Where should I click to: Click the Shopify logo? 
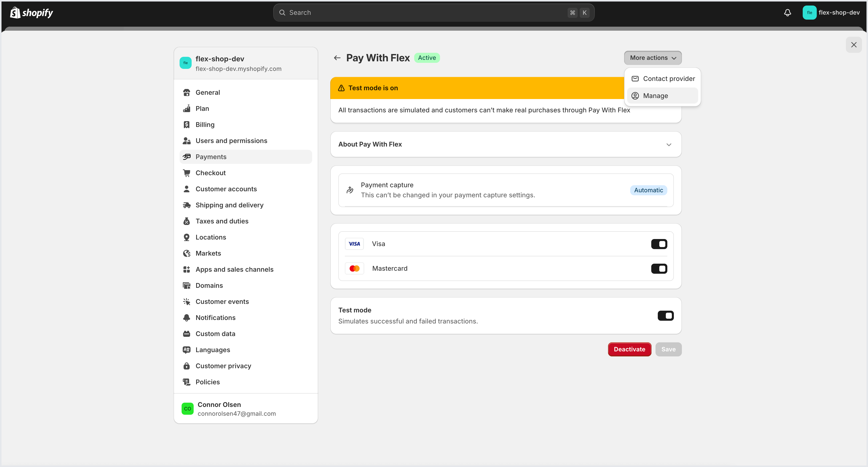tap(31, 13)
